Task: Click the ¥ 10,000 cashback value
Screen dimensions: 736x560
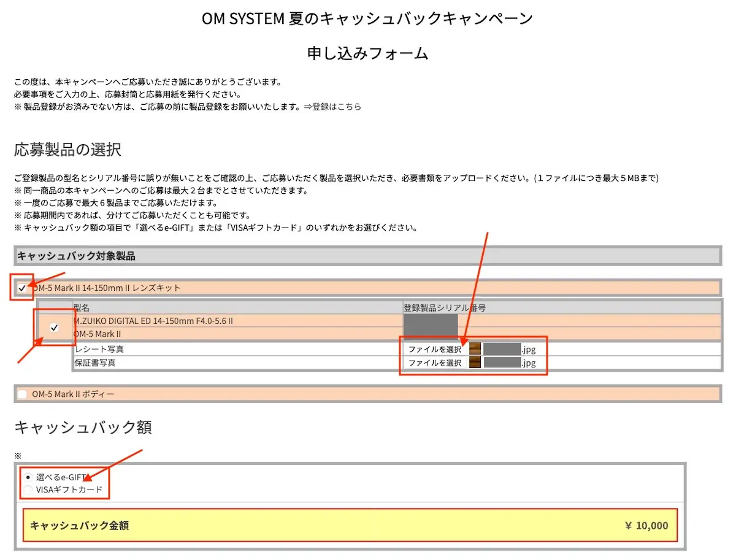Action: click(646, 526)
